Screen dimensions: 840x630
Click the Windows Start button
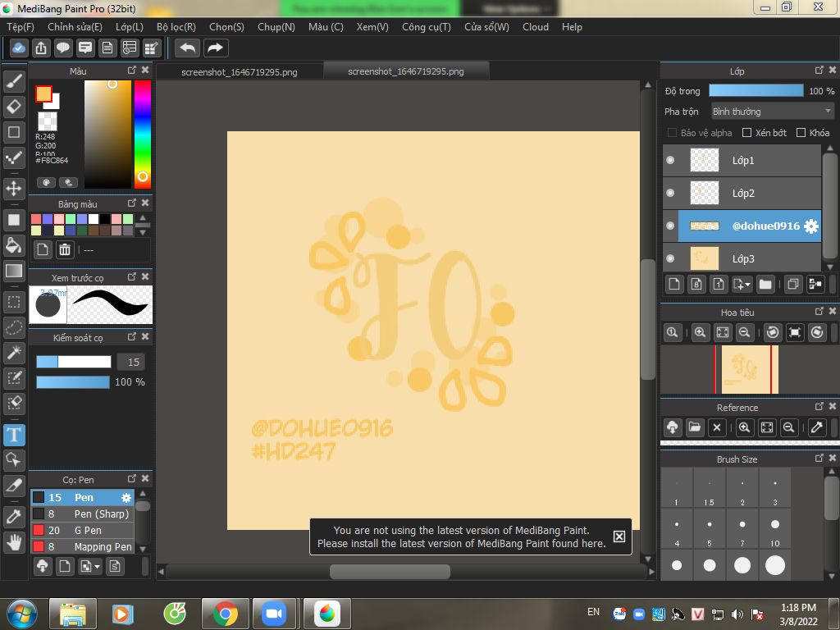[x=22, y=614]
